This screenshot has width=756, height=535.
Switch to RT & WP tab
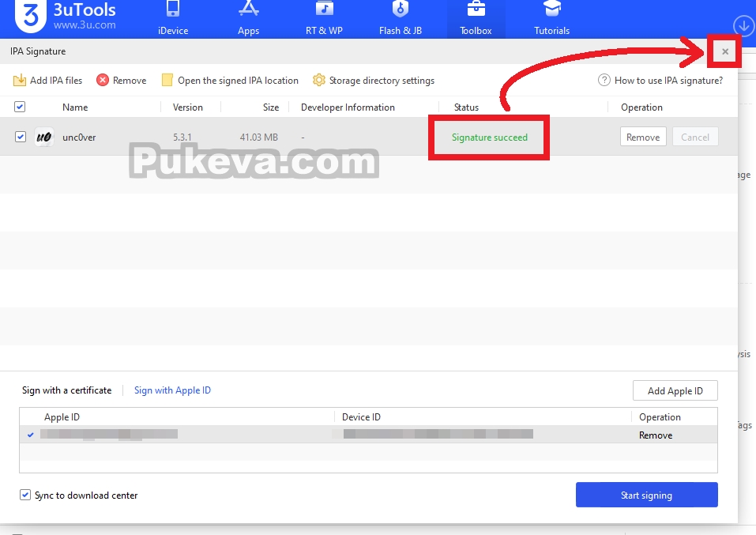point(324,19)
